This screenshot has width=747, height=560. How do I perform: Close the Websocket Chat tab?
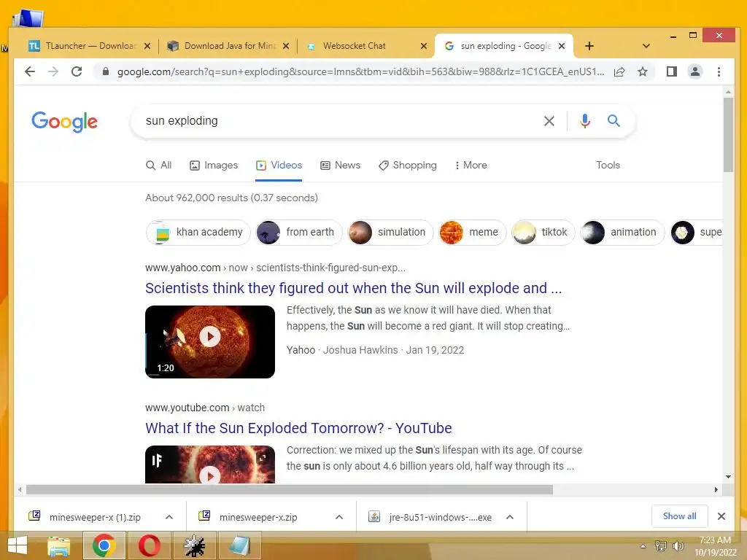(424, 46)
